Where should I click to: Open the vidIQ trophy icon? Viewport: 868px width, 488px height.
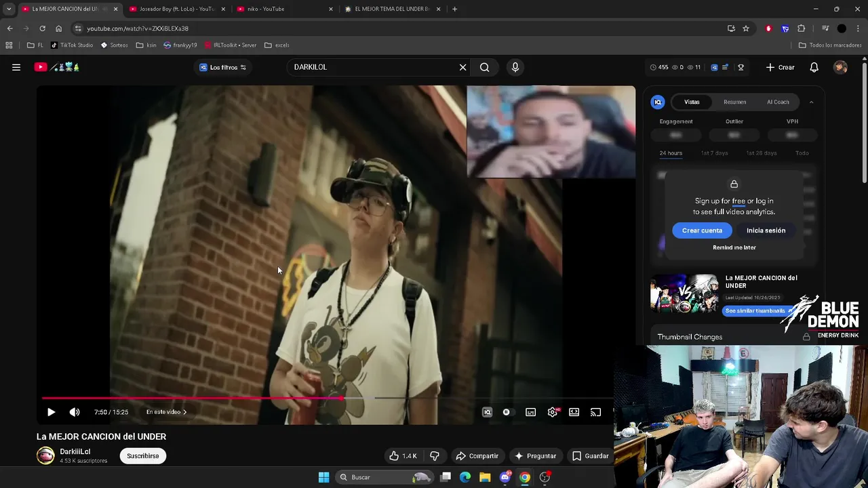[741, 67]
